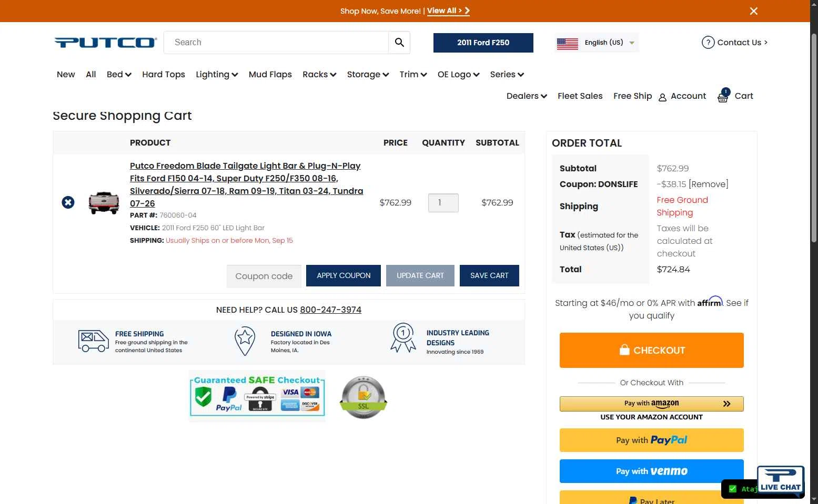Expand the Dealers menu
Screen dimensions: 818x504
pyautogui.click(x=527, y=96)
